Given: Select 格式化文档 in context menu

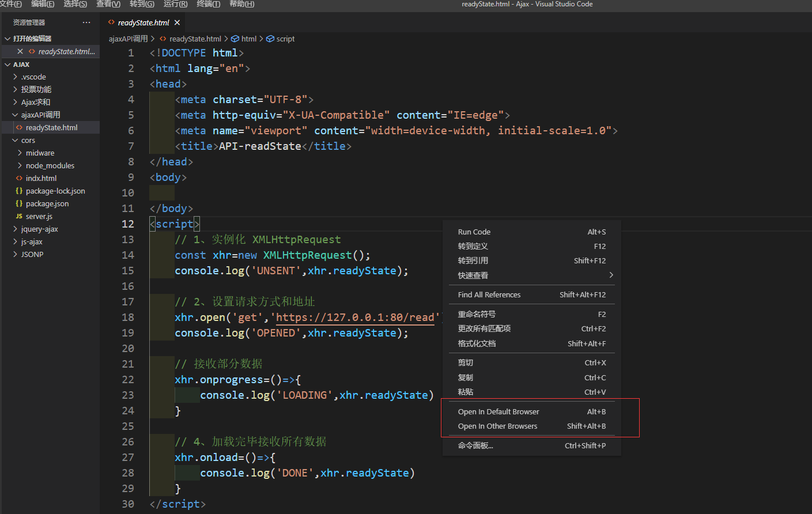Looking at the screenshot, I should coord(532,343).
